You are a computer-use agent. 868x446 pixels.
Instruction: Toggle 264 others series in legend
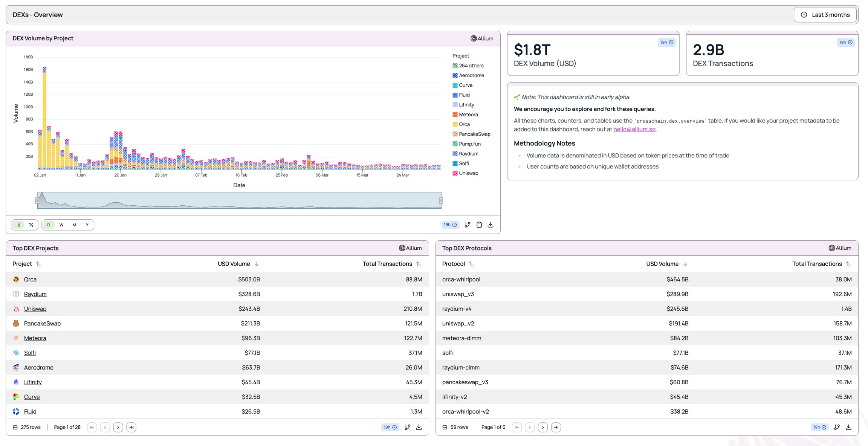pyautogui.click(x=468, y=66)
